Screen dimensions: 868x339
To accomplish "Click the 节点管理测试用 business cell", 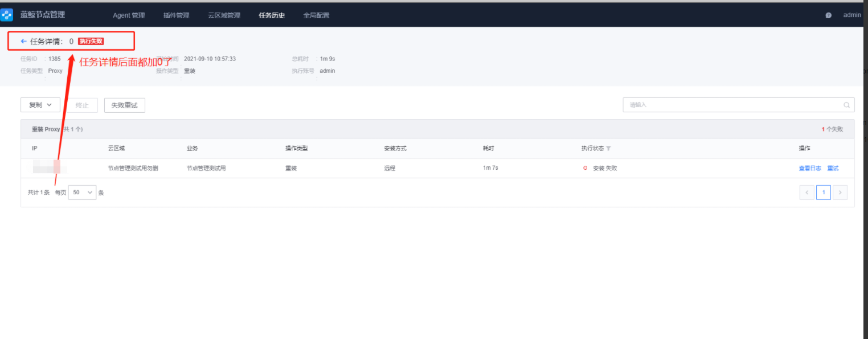I will (x=206, y=169).
